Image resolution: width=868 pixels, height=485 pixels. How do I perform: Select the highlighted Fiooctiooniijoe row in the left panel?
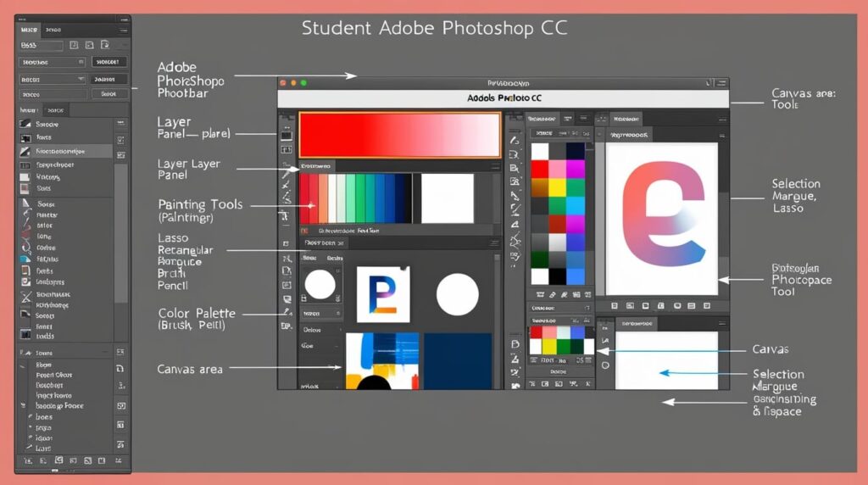pyautogui.click(x=65, y=151)
